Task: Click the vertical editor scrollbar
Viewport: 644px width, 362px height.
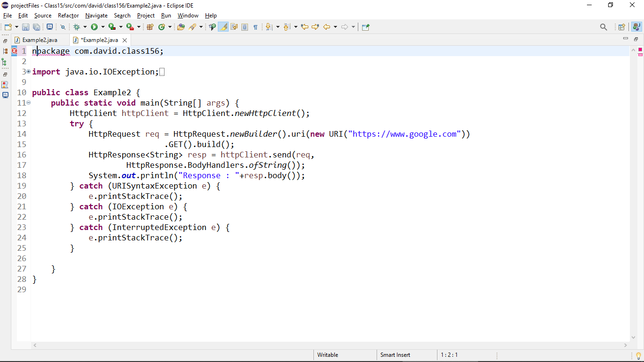Action: [633, 189]
